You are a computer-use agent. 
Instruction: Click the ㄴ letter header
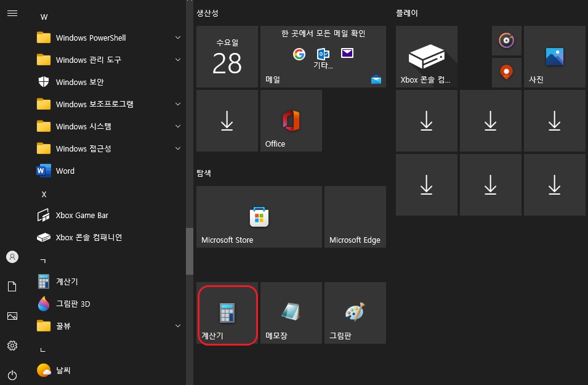click(x=43, y=350)
